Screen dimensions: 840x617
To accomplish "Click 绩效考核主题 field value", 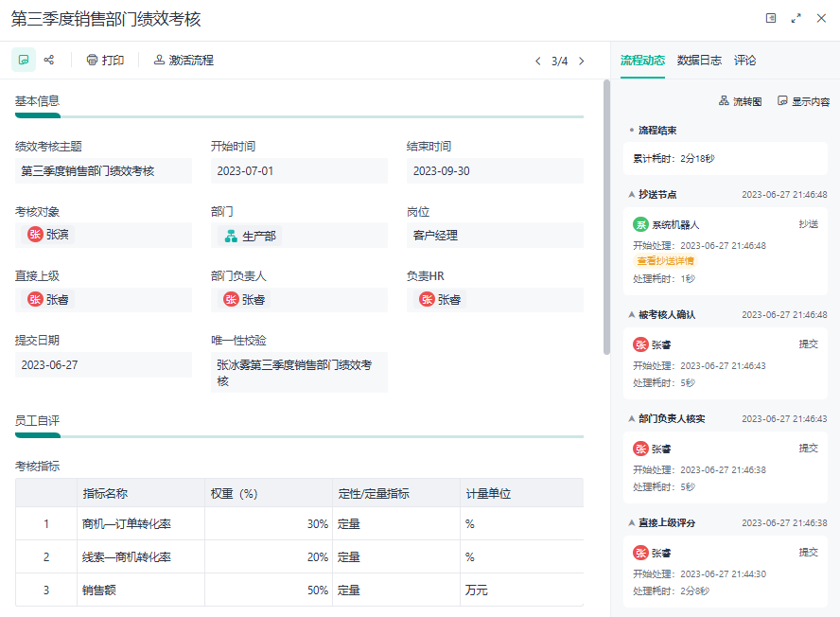I will click(x=103, y=171).
